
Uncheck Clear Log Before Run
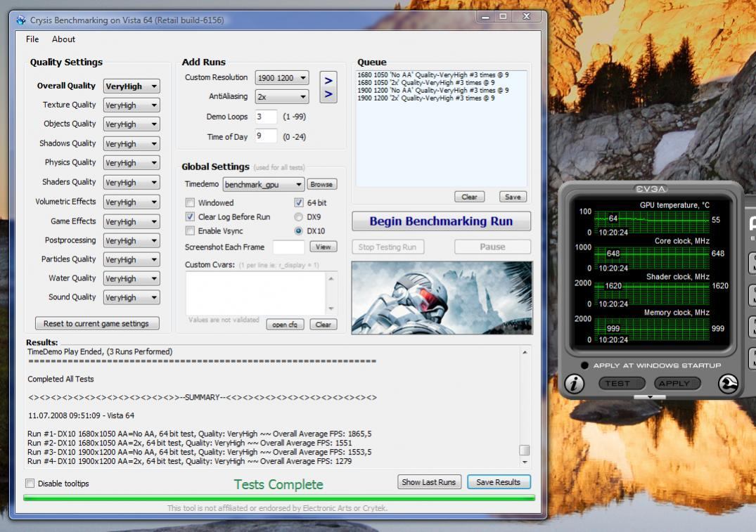point(191,217)
